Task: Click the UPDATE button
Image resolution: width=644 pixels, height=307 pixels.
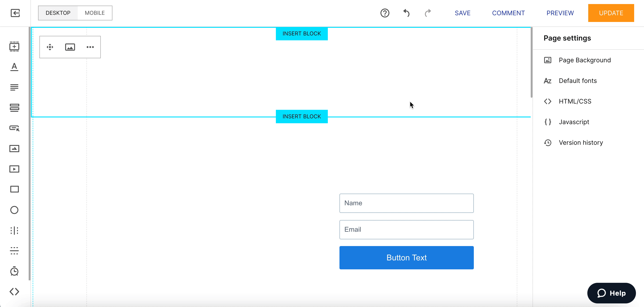Action: (x=611, y=13)
